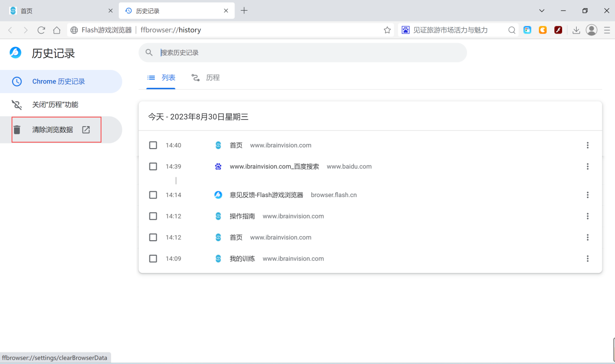Switch to the 历程 tab

pos(206,78)
